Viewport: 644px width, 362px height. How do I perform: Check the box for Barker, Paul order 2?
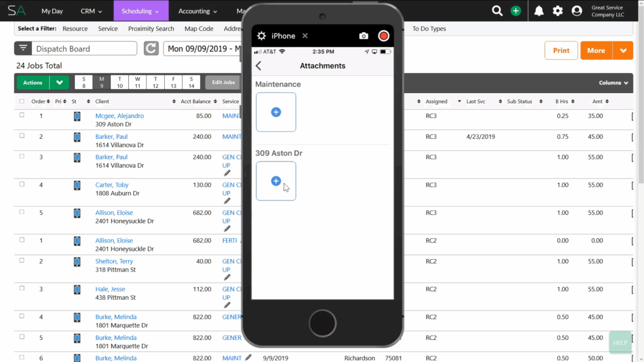pyautogui.click(x=22, y=136)
